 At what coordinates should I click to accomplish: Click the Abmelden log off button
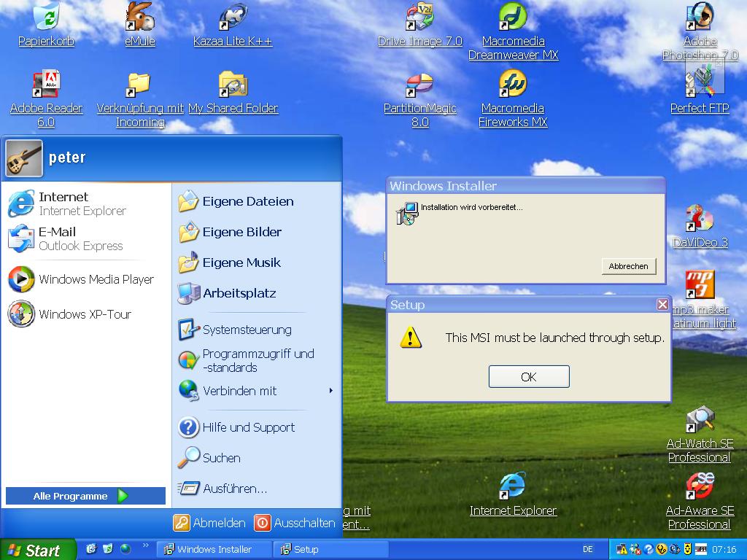pyautogui.click(x=209, y=523)
